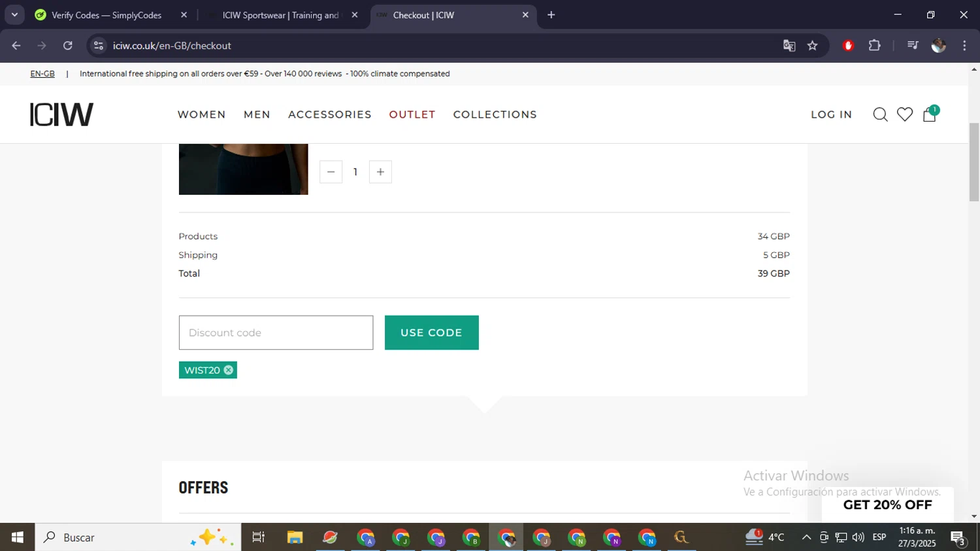Open site information icon in address bar
This screenshot has width=980, height=551.
tap(99, 46)
